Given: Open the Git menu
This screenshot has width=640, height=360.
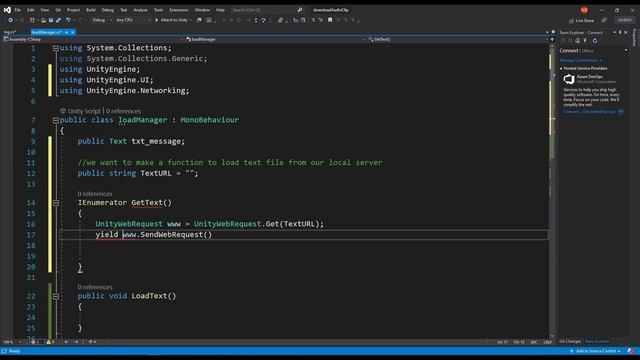Looking at the screenshot, I should [x=58, y=10].
